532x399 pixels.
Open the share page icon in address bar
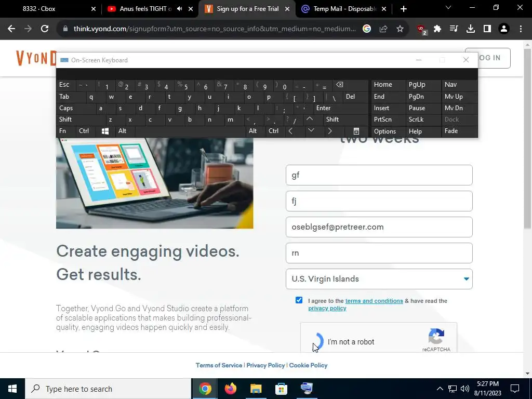[x=383, y=29]
